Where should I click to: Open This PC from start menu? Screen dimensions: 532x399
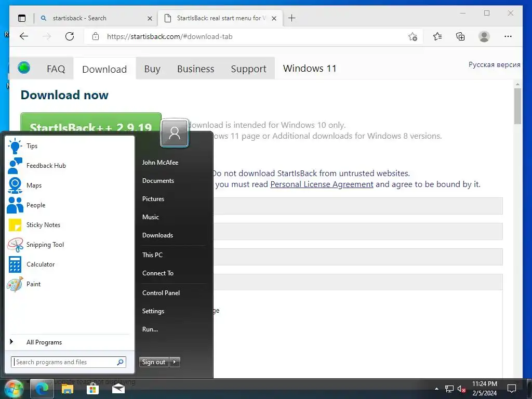click(152, 255)
